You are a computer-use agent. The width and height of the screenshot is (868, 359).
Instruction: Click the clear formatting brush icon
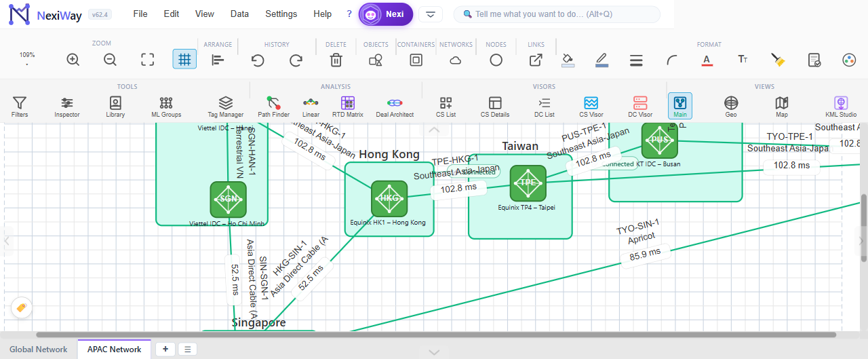coord(778,60)
